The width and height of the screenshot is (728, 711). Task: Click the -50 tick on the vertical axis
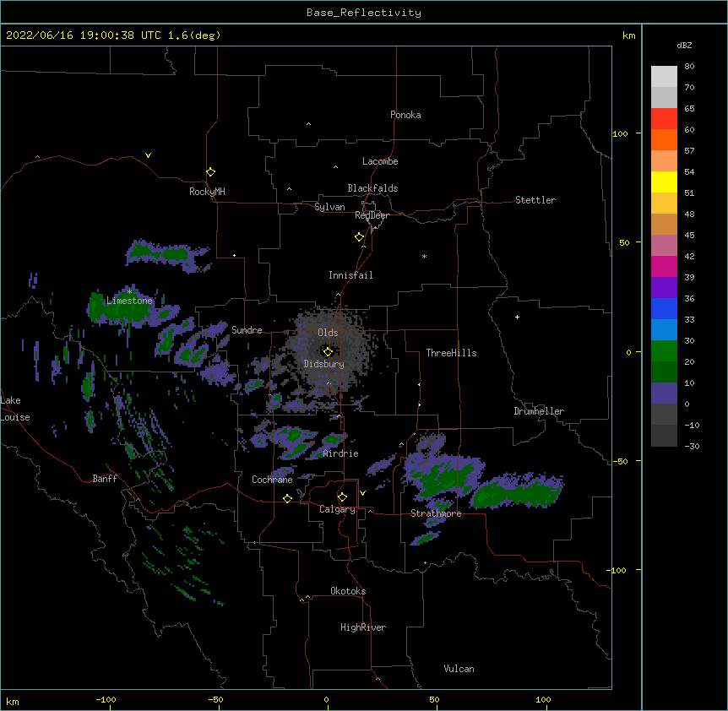point(620,461)
